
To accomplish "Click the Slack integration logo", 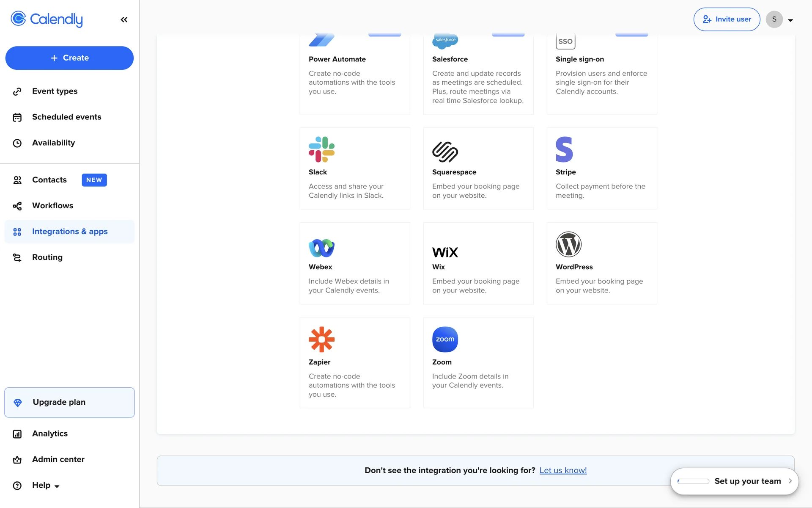I will (x=321, y=149).
